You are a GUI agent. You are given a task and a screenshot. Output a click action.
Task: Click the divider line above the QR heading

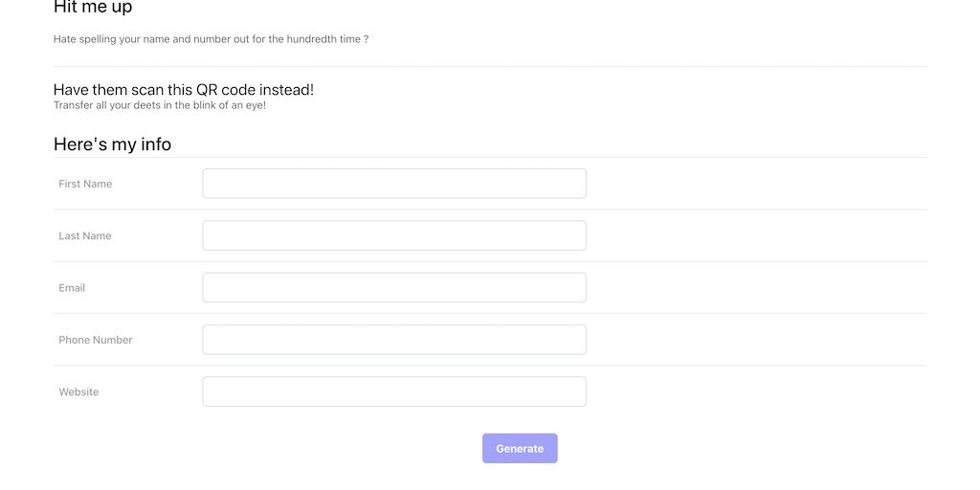coord(490,66)
